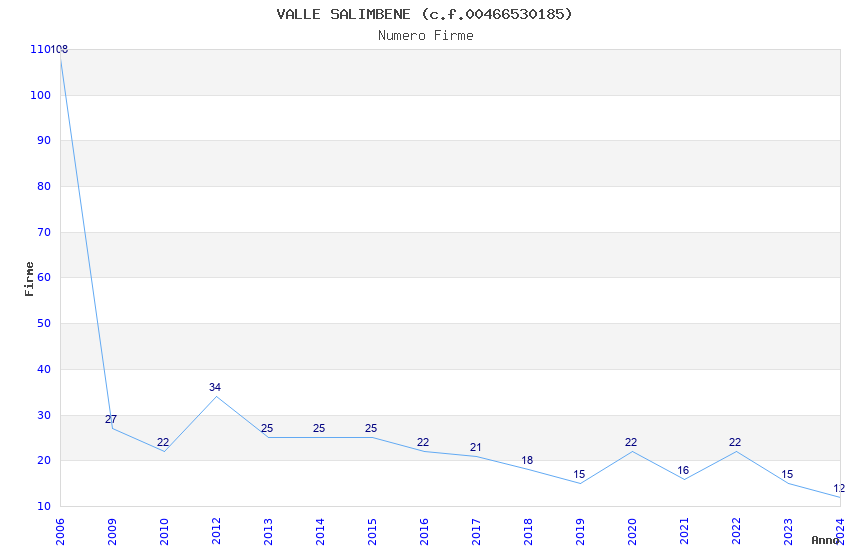850x550 pixels.
Task: Pick the data value 22 for year 2016
Action: [423, 443]
